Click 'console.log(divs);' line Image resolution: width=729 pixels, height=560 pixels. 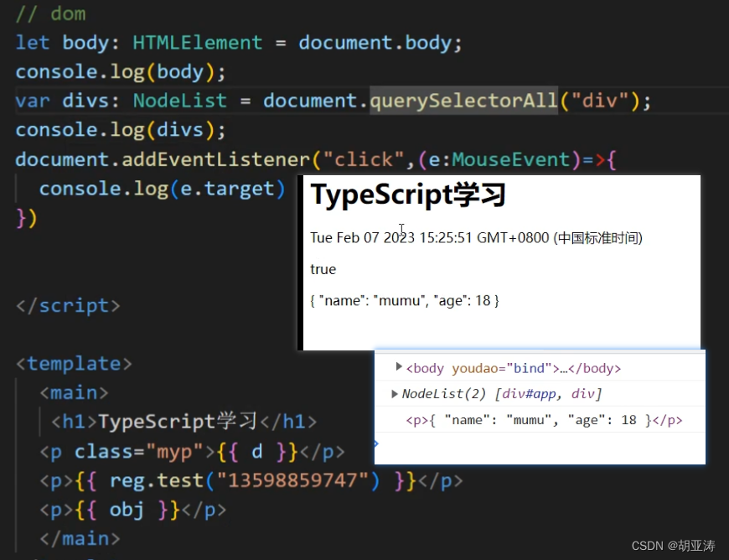coord(121,130)
